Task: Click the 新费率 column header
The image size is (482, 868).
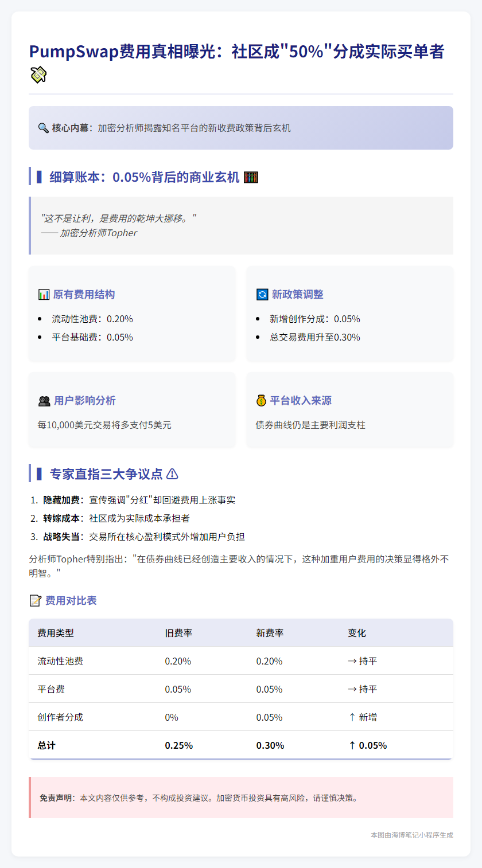Action: click(x=270, y=633)
